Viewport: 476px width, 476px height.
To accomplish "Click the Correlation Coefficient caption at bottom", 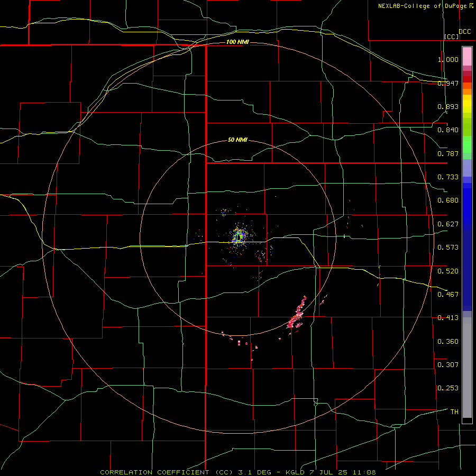I will point(238,472).
